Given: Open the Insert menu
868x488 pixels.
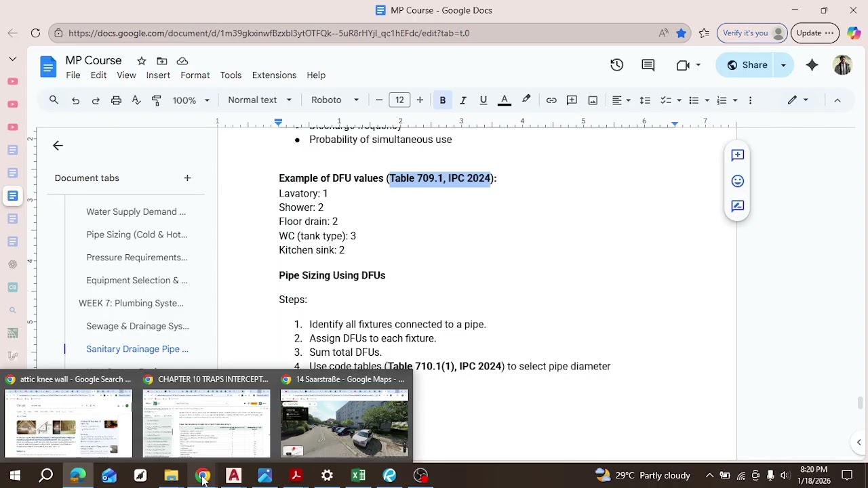Looking at the screenshot, I should click(x=158, y=75).
